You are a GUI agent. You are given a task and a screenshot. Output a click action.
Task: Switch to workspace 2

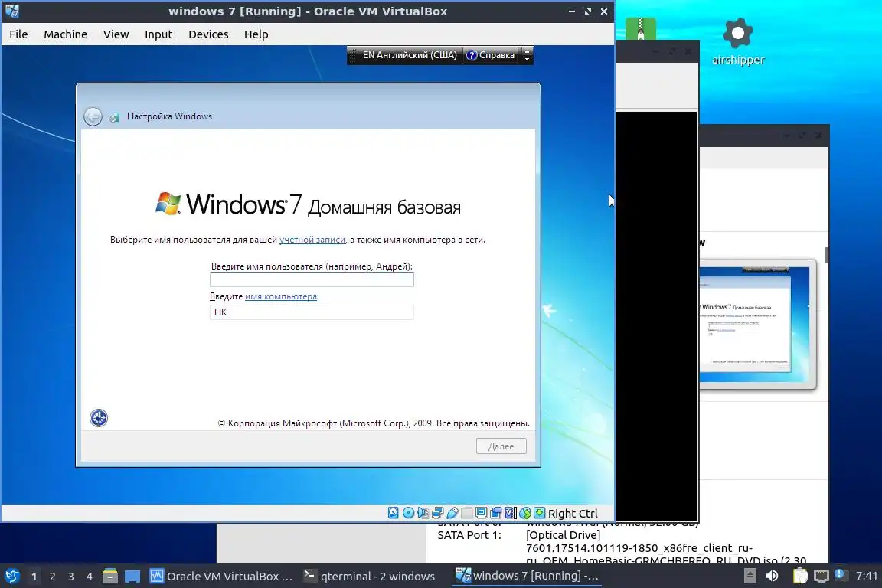pos(52,577)
